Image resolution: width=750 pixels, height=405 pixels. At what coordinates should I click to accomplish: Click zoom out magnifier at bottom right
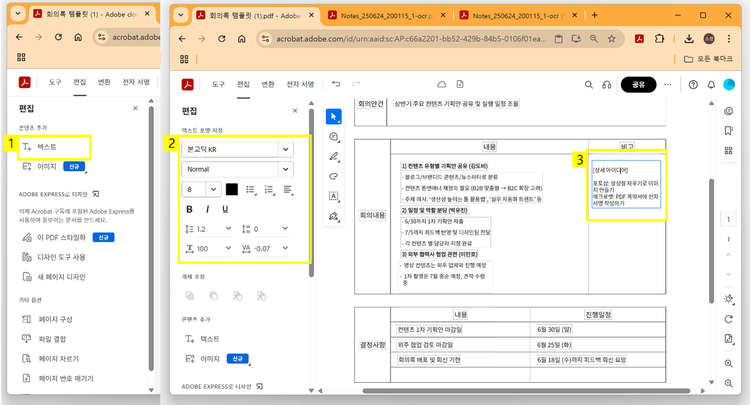point(728,383)
